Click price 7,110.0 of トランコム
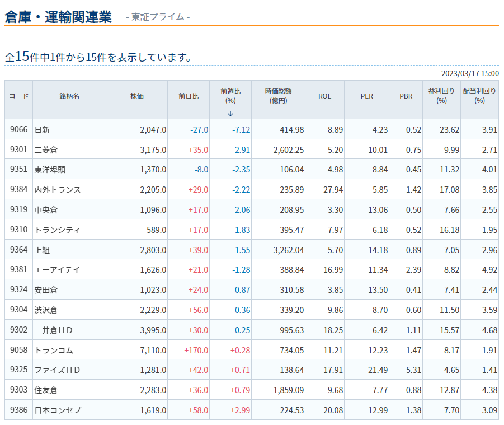 (153, 351)
